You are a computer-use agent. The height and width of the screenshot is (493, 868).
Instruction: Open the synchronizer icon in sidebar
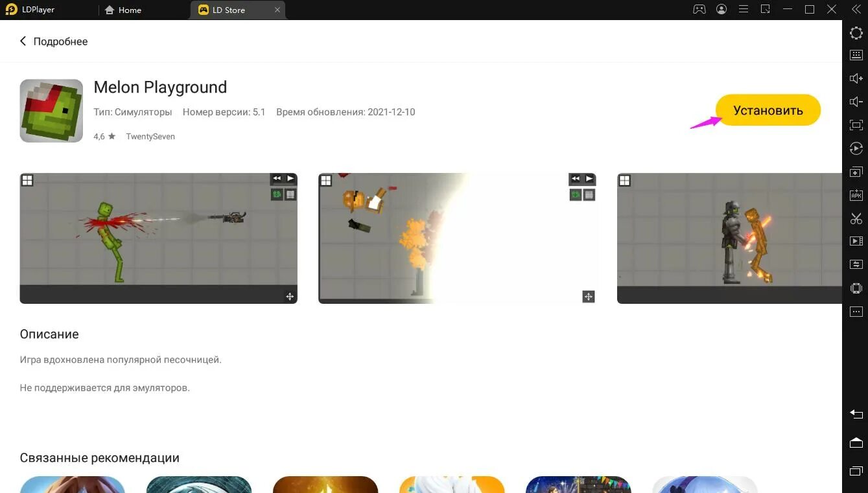(856, 264)
